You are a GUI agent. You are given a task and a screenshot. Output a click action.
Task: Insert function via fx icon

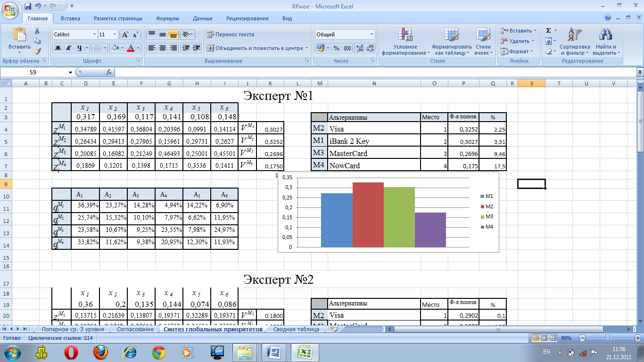[x=108, y=72]
